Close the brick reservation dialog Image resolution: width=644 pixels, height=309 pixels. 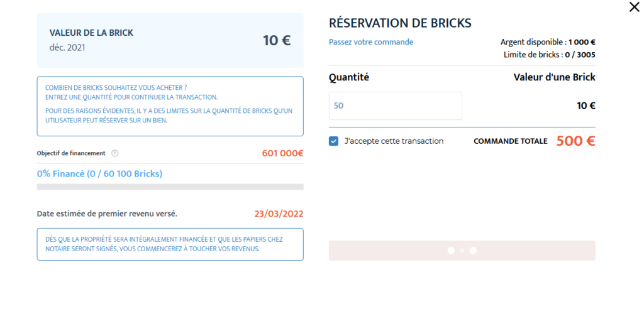634,7
